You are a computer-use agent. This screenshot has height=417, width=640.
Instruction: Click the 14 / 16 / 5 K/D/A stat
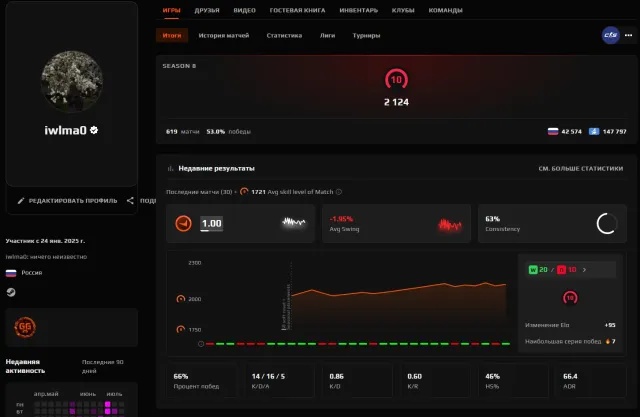coord(280,381)
